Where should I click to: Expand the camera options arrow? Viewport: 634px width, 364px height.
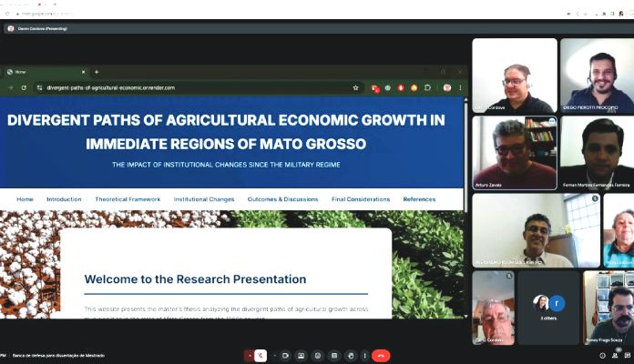(x=274, y=356)
